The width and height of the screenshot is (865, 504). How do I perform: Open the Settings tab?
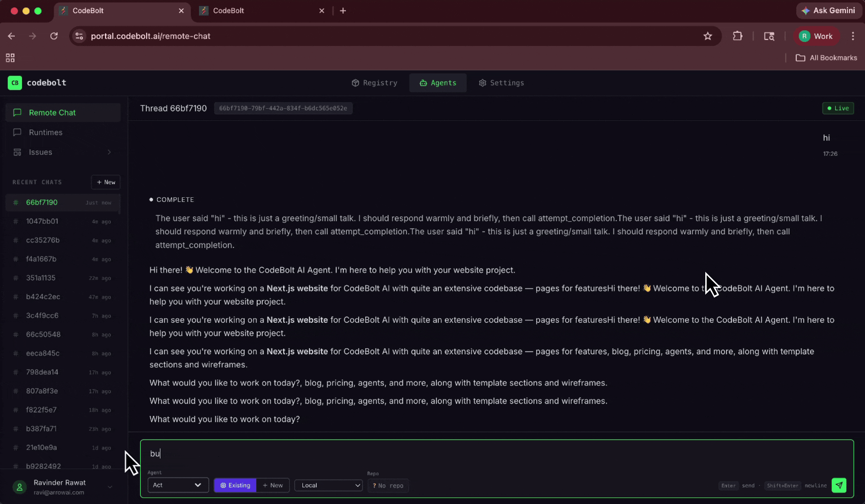[x=501, y=83]
